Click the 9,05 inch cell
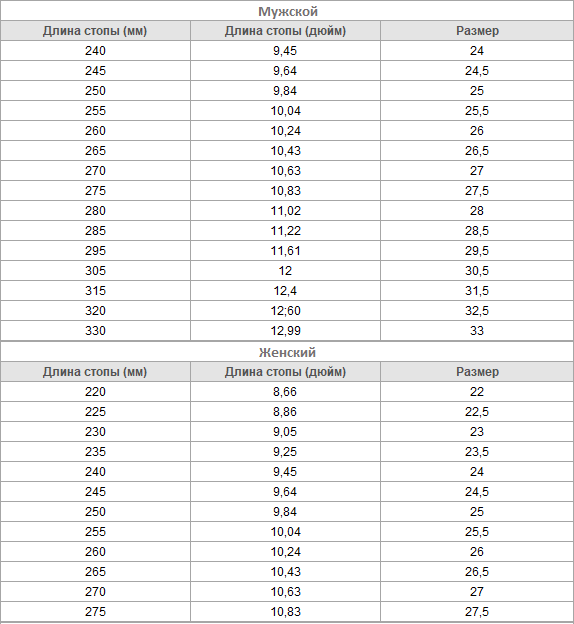Screen dimensions: 574x624 point(285,431)
